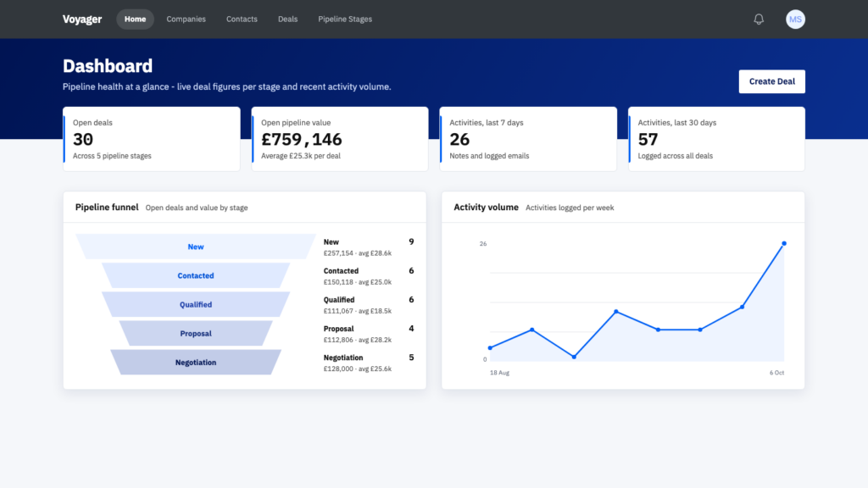Click the Proposal funnel segment
868x488 pixels.
click(196, 334)
